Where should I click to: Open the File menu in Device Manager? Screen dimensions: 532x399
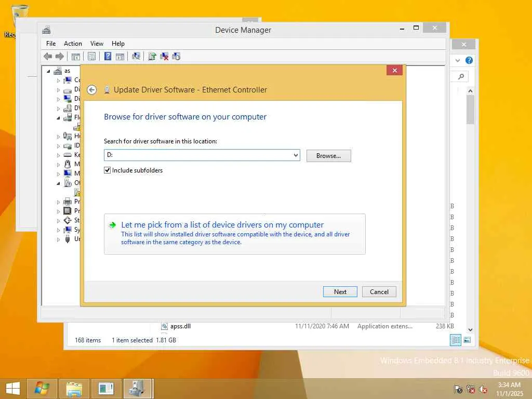[x=51, y=44]
